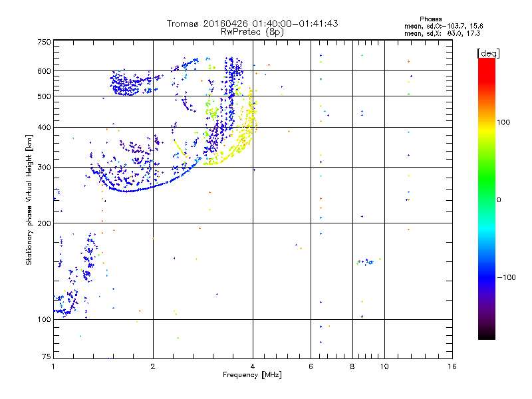This screenshot has width=532, height=399.
Task: Click the 'Frequency [MHz]' axis label
Action: click(x=252, y=375)
